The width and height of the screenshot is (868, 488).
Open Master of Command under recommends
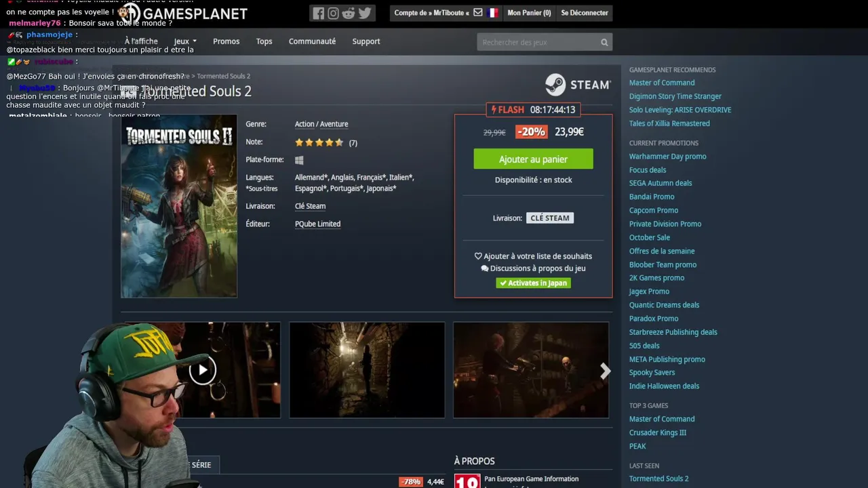[x=662, y=83]
